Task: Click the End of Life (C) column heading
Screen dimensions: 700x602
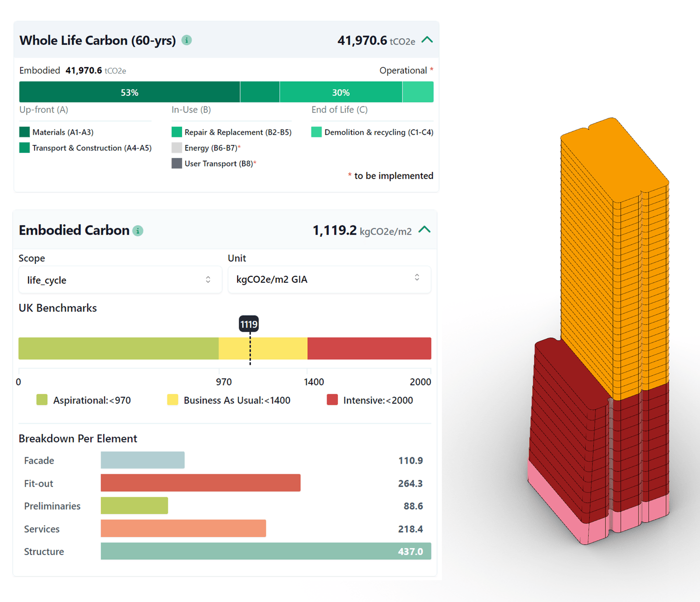Action: [339, 109]
